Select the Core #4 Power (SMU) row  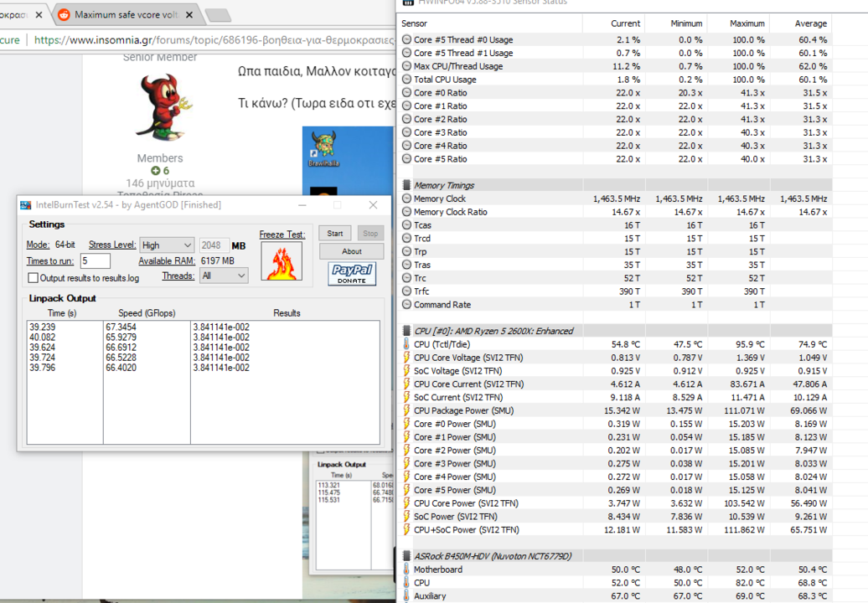coord(616,477)
